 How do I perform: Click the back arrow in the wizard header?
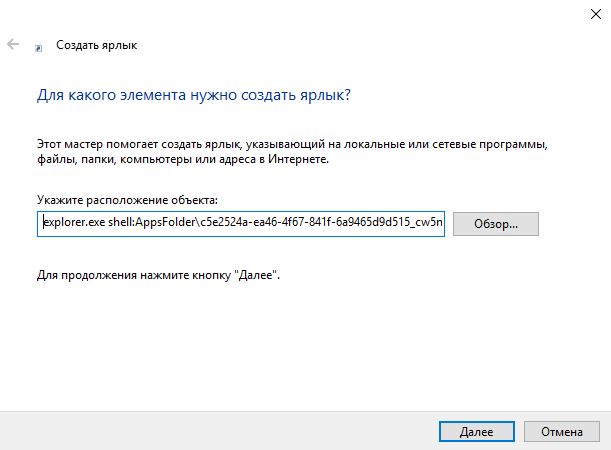point(13,45)
